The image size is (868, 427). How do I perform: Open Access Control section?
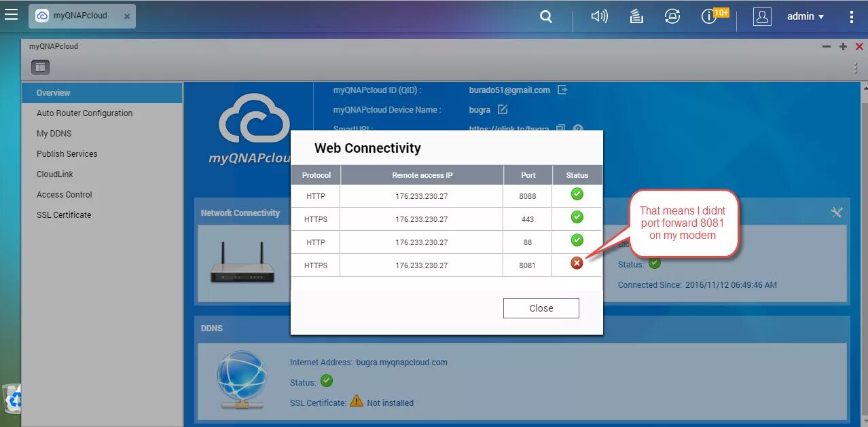(x=102, y=195)
